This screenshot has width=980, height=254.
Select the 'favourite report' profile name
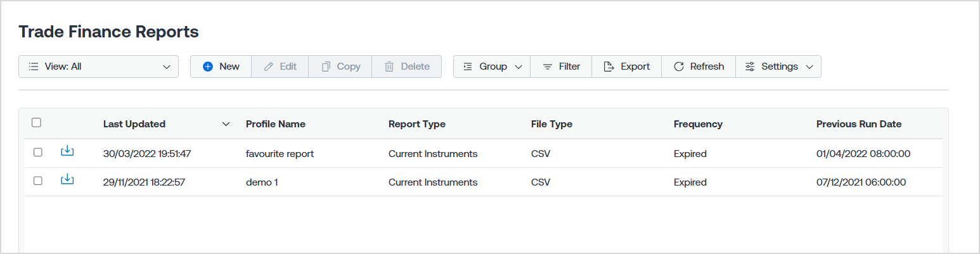(x=280, y=153)
